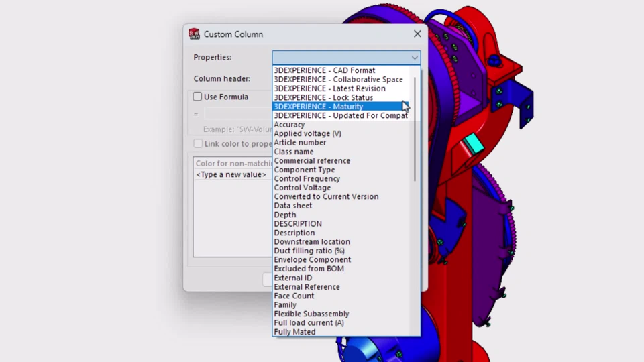Select Control Frequency property

click(341, 179)
